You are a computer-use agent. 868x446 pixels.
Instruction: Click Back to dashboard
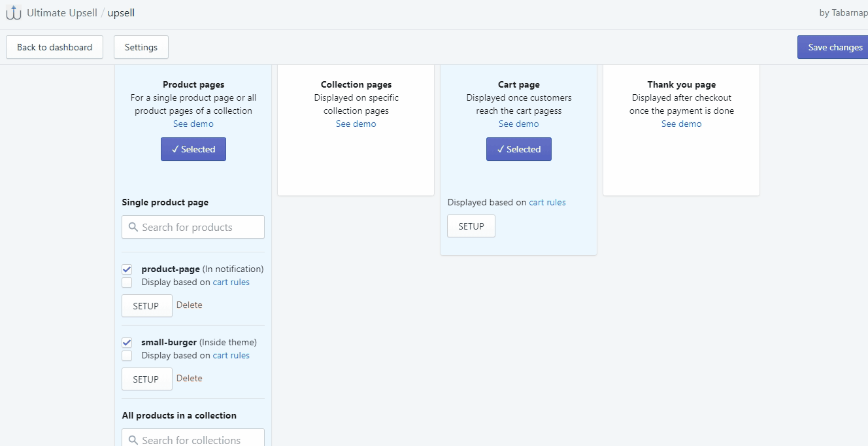pos(54,46)
